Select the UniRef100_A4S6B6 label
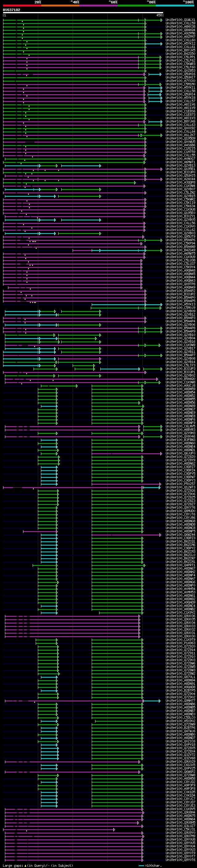The width and height of the screenshot is (197, 868). click(180, 145)
